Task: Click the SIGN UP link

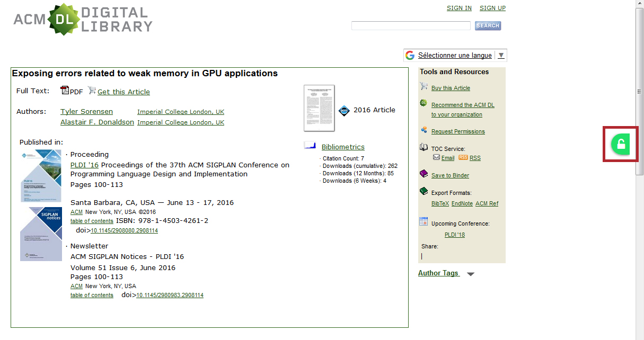Action: pyautogui.click(x=492, y=8)
